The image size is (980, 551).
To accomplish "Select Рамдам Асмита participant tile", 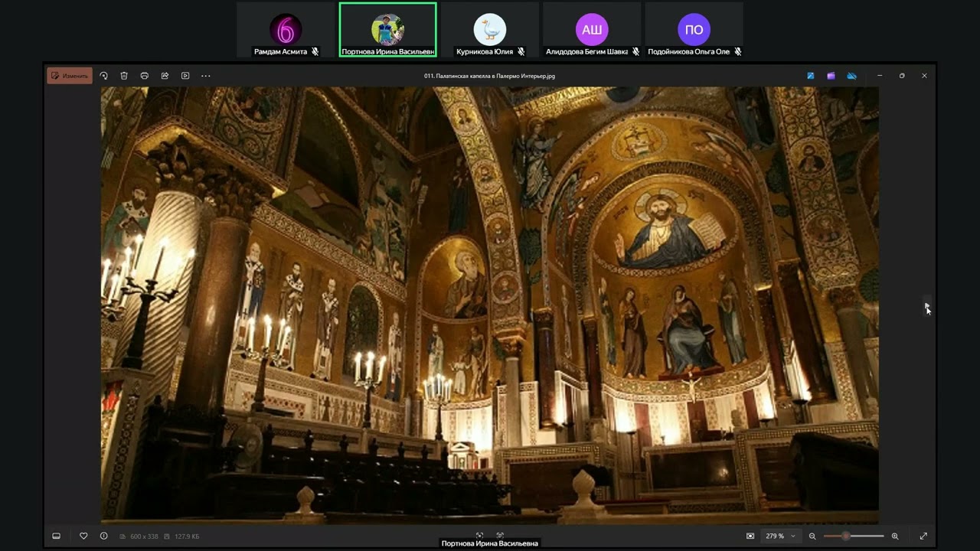I will coord(286,30).
